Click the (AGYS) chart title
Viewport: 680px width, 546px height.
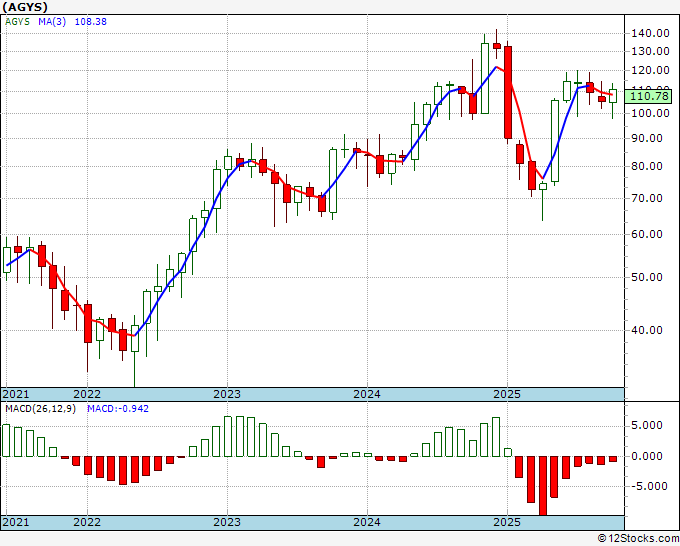[25, 7]
